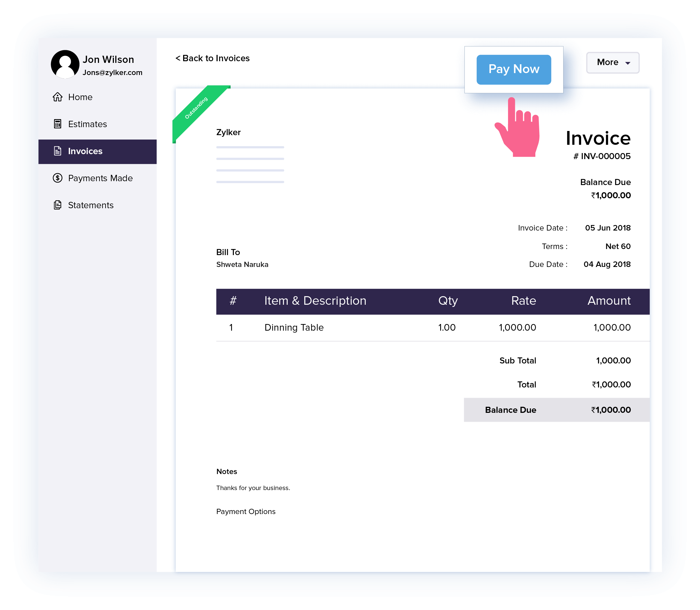Viewport: 700px width, 610px height.
Task: Click the email Jons@zylker.com
Action: click(x=113, y=72)
